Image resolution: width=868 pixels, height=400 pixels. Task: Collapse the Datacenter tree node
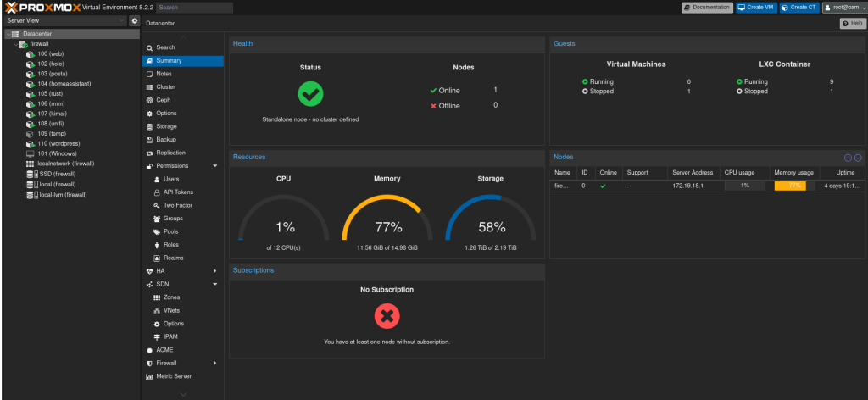[x=7, y=34]
